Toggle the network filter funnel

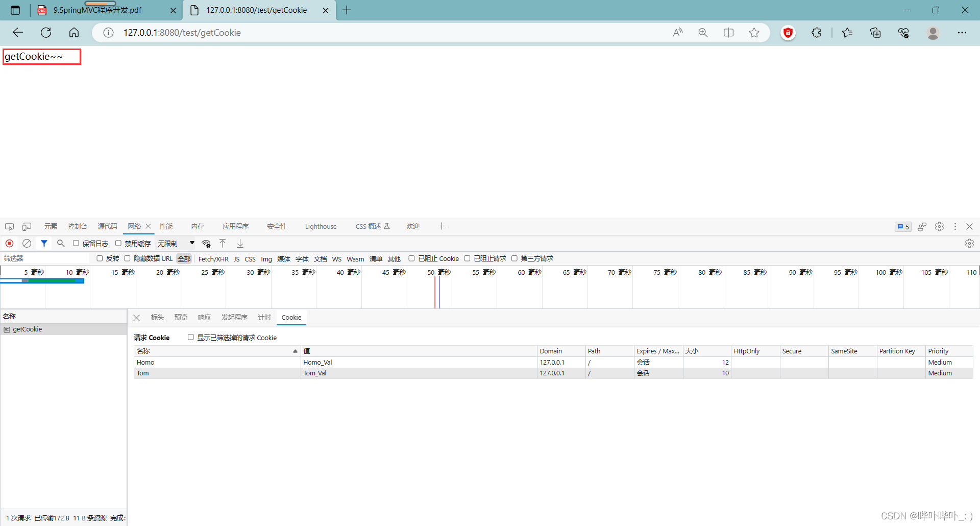coord(44,244)
